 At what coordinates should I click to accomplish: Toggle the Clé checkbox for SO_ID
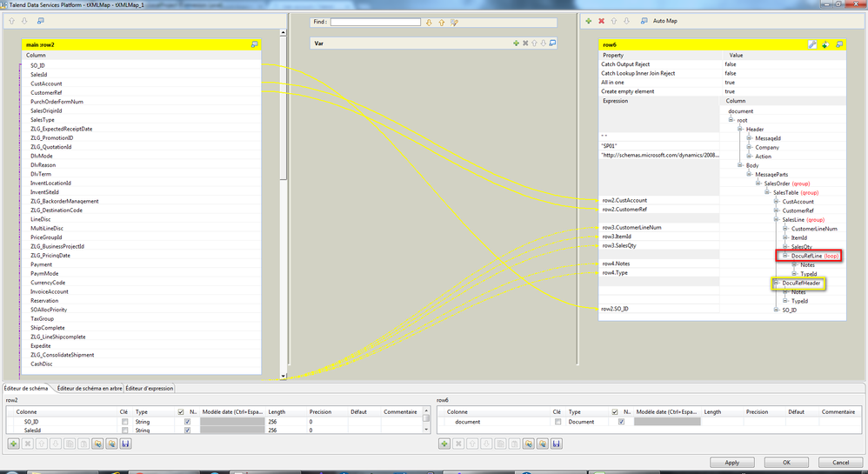tap(125, 422)
